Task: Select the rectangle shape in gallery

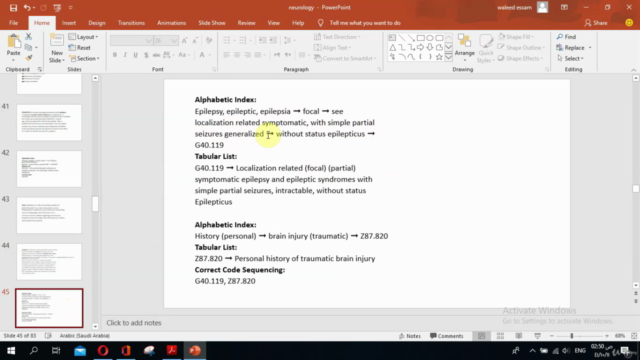Action: [x=420, y=38]
